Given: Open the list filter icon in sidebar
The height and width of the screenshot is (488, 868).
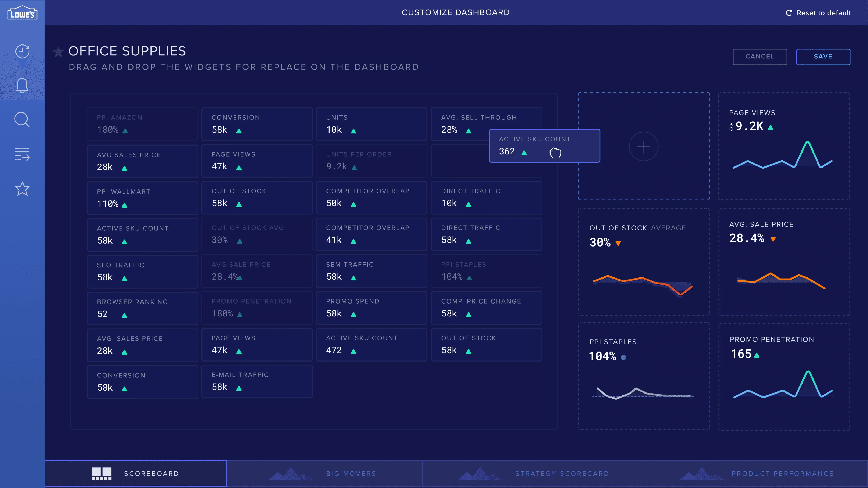Looking at the screenshot, I should [x=22, y=154].
